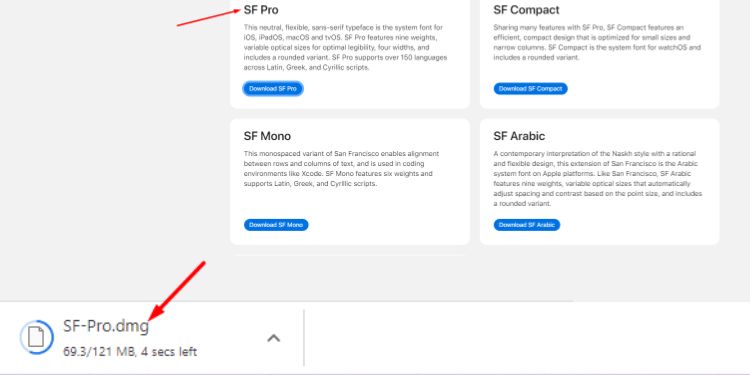This screenshot has height=375, width=750.
Task: Click the SF-Pro.dmg file icon in downloads bar
Action: 36,337
